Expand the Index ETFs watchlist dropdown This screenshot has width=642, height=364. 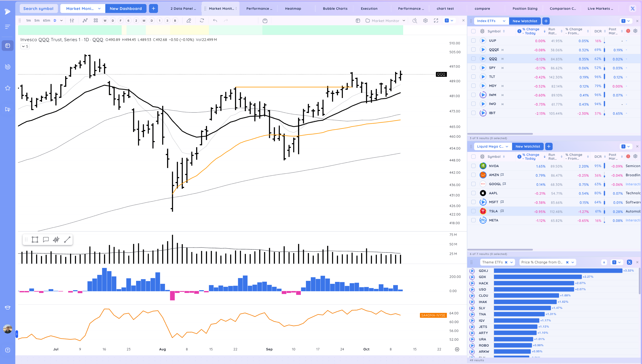coord(504,21)
